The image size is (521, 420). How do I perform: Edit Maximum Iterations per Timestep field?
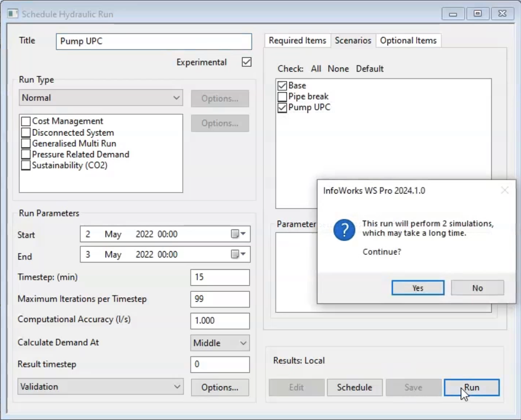[x=220, y=299]
